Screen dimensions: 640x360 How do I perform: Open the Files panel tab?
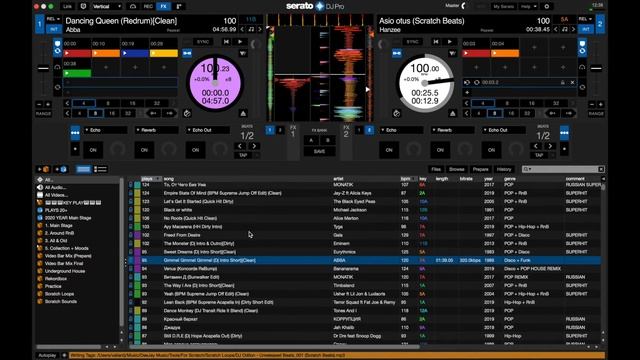click(x=436, y=169)
